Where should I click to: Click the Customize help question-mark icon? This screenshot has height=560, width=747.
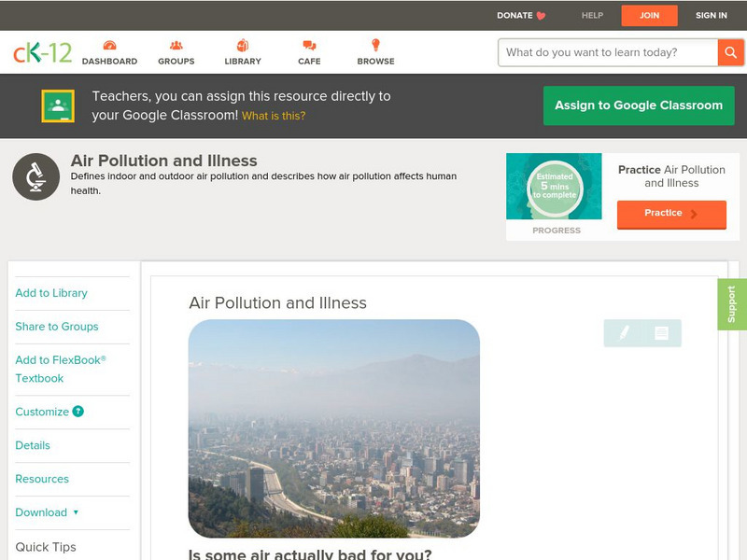pyautogui.click(x=78, y=412)
